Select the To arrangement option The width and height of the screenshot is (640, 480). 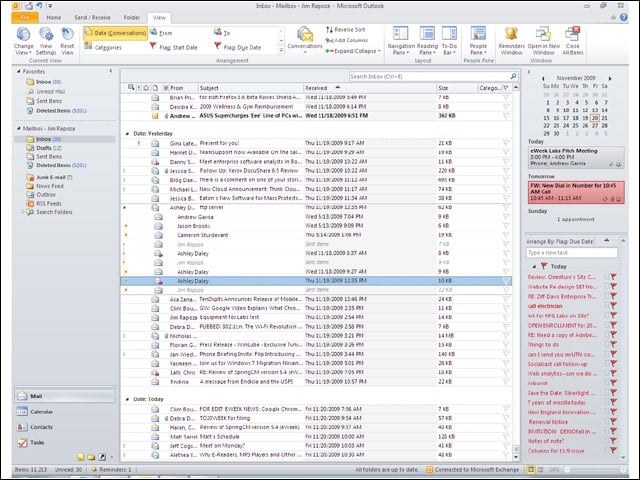pos(222,33)
